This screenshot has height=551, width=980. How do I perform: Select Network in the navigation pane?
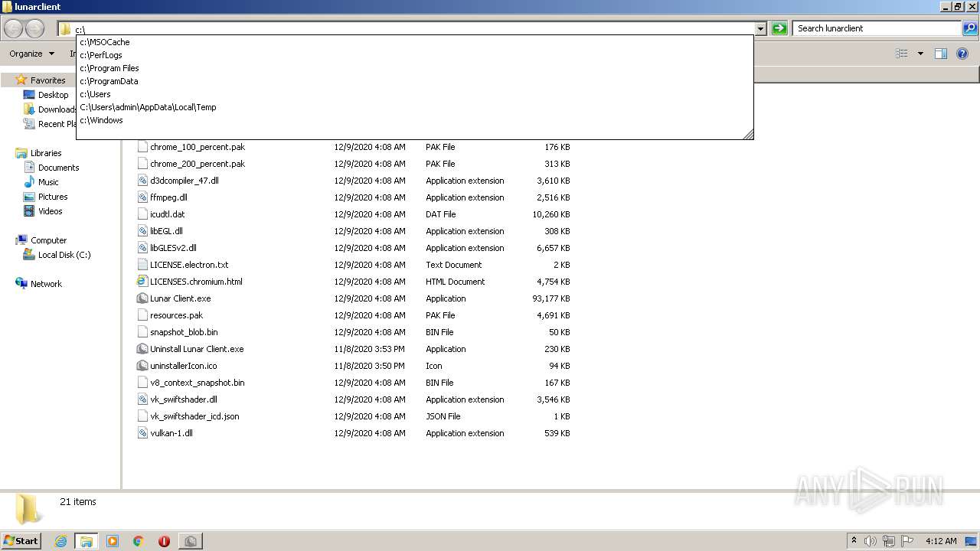pyautogui.click(x=46, y=284)
